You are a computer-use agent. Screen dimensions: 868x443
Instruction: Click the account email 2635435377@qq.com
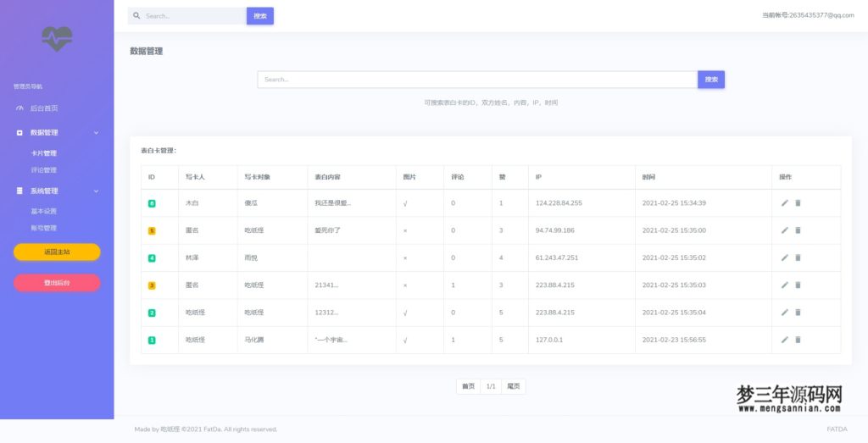point(821,15)
